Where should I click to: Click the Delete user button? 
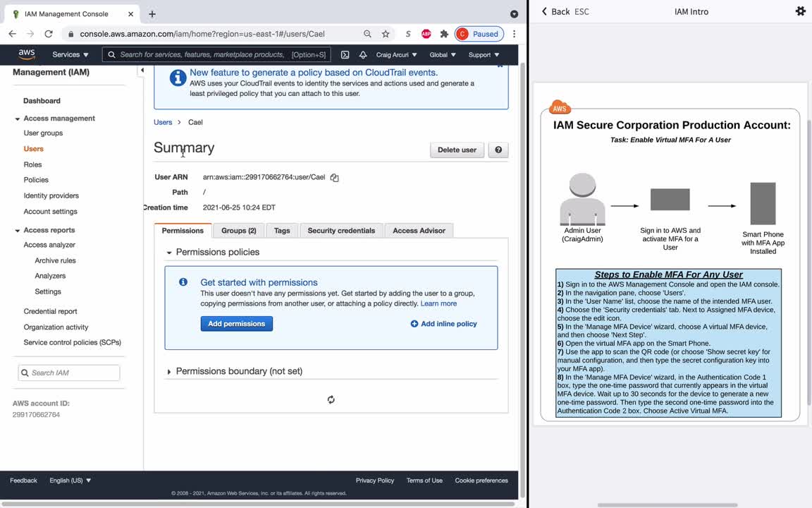(x=457, y=150)
